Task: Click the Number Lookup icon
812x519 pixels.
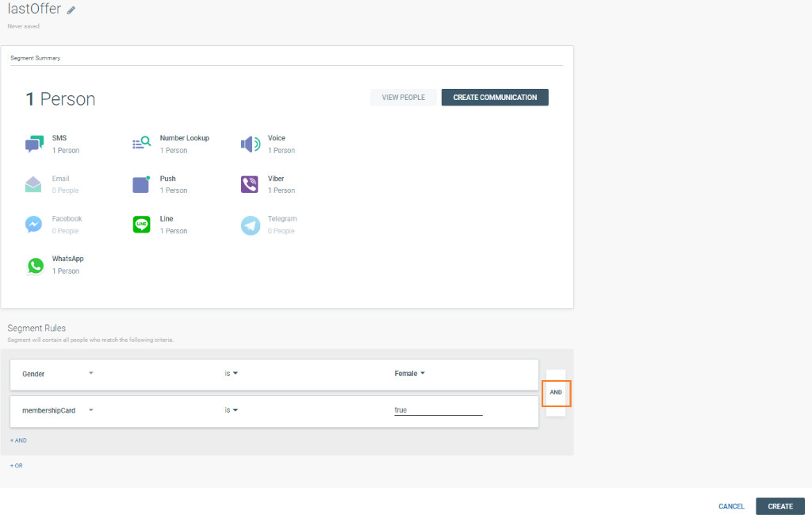Action: (141, 144)
